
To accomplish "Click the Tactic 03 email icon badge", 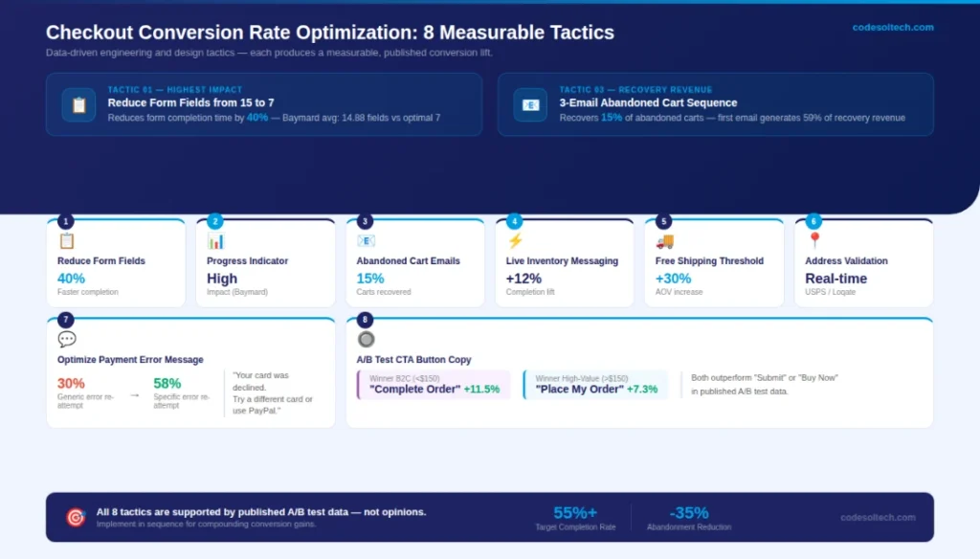I will point(529,105).
